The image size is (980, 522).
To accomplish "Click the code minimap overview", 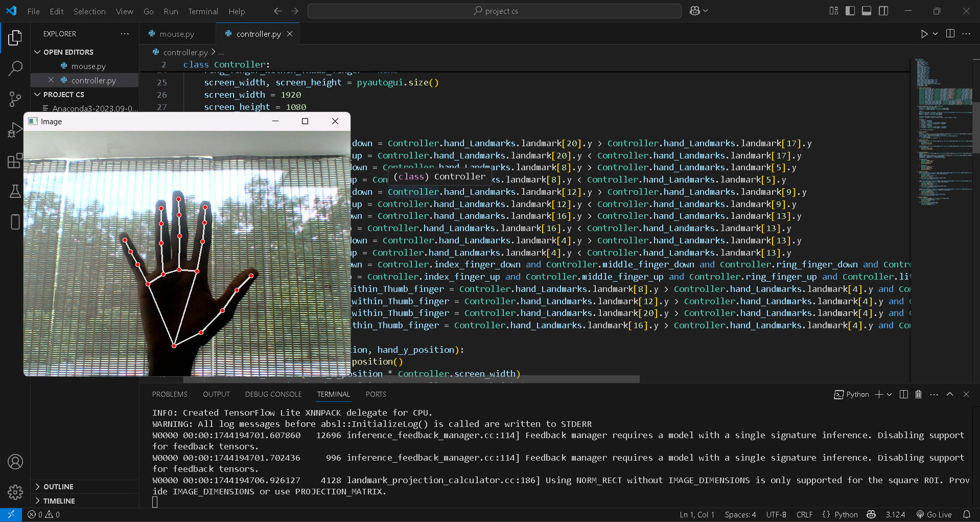I will pyautogui.click(x=943, y=133).
